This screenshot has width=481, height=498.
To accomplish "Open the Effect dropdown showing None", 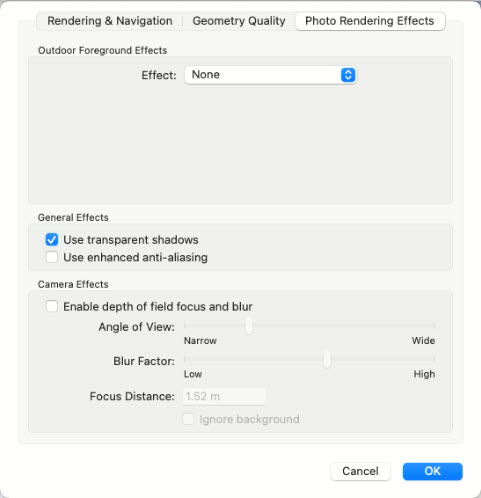I will [270, 75].
